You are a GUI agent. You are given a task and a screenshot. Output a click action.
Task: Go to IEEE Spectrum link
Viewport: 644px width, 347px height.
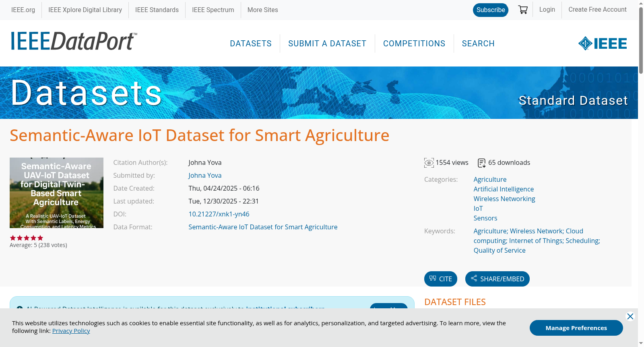click(x=213, y=10)
